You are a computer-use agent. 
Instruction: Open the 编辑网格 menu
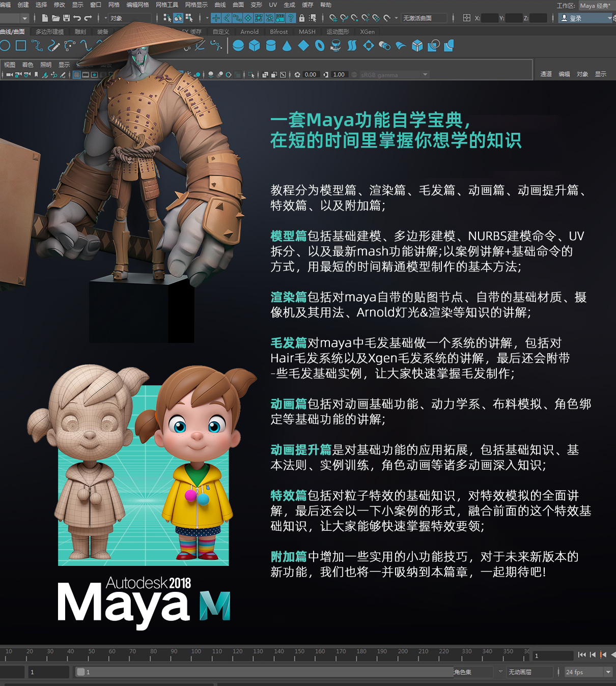137,5
